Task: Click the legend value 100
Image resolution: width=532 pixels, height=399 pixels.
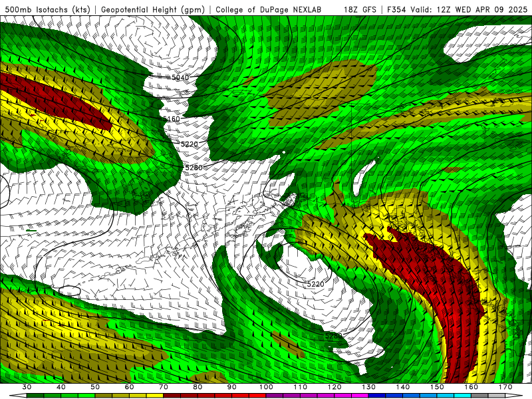Action: [267, 387]
